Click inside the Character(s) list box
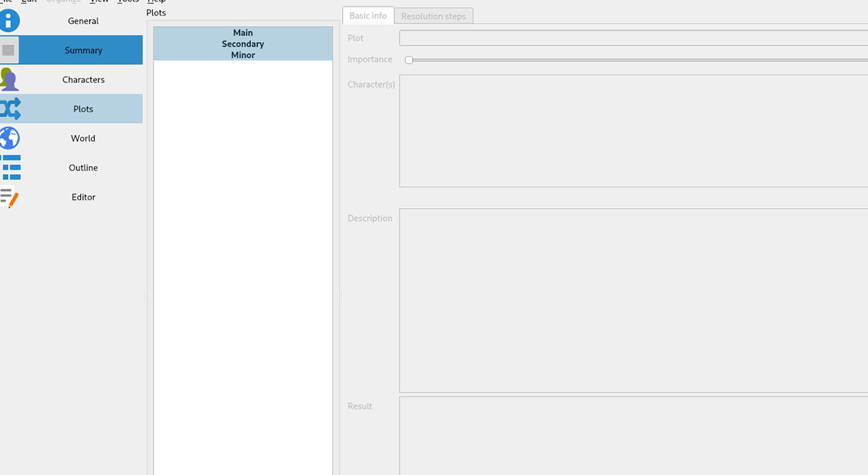 [x=634, y=131]
